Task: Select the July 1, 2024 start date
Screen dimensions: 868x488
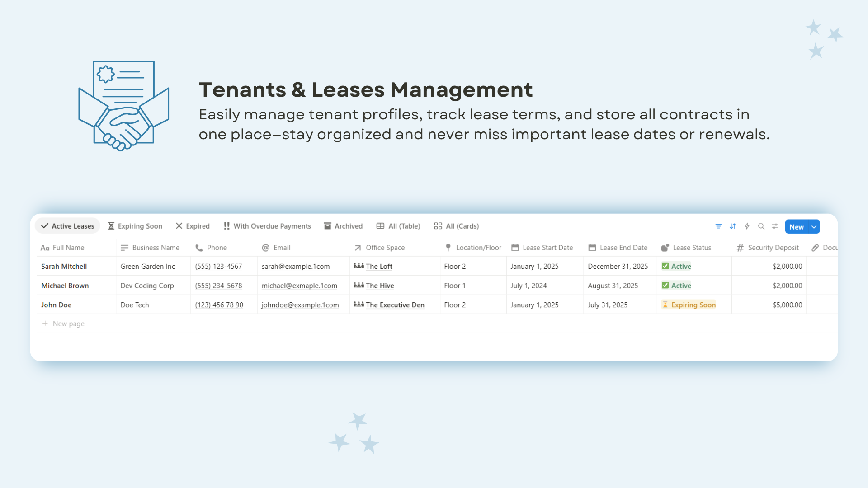Action: click(528, 286)
